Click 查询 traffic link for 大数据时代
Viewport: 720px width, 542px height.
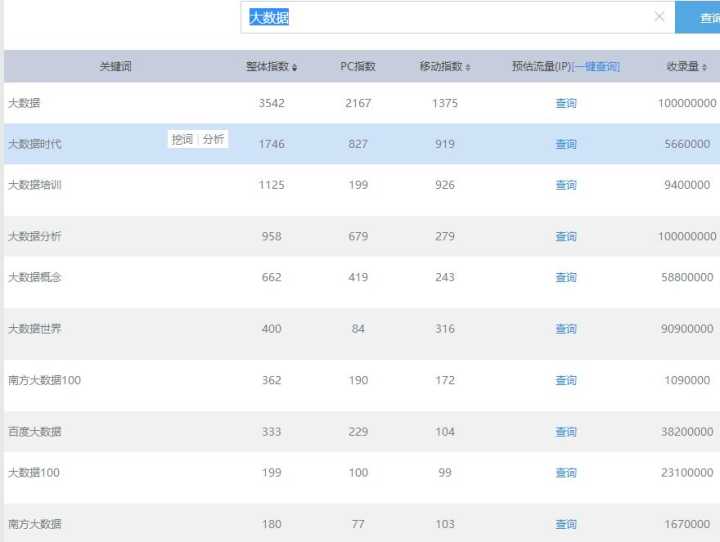(566, 144)
